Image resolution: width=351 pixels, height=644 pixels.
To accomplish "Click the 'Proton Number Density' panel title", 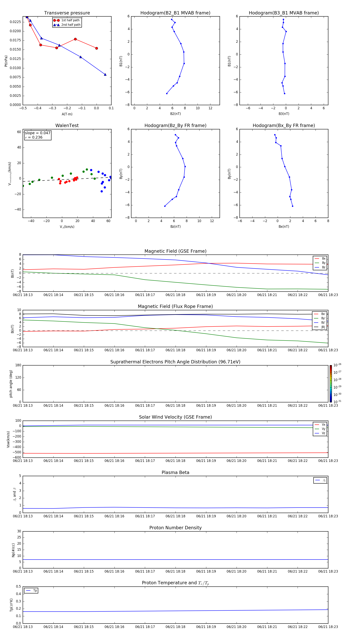I will pos(175,528).
